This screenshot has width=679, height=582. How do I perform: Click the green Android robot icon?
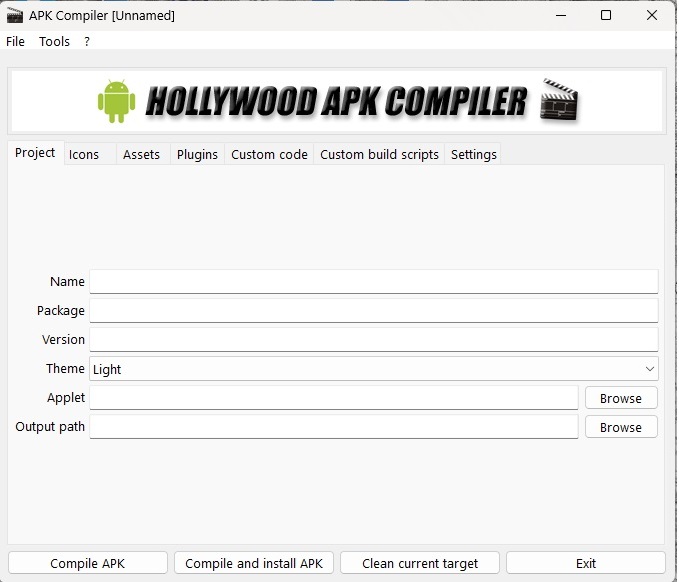click(x=116, y=101)
